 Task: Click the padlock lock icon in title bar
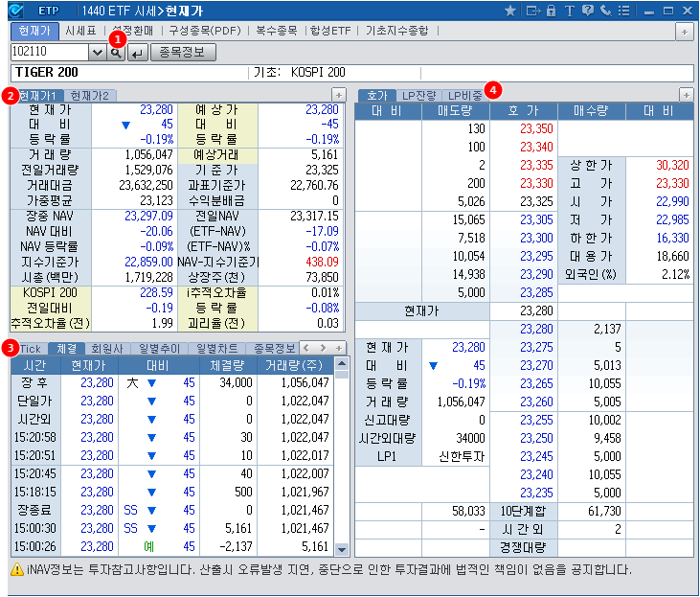550,11
